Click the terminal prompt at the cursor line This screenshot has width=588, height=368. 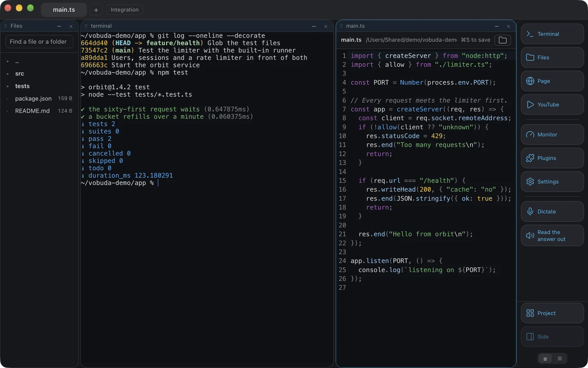119,183
